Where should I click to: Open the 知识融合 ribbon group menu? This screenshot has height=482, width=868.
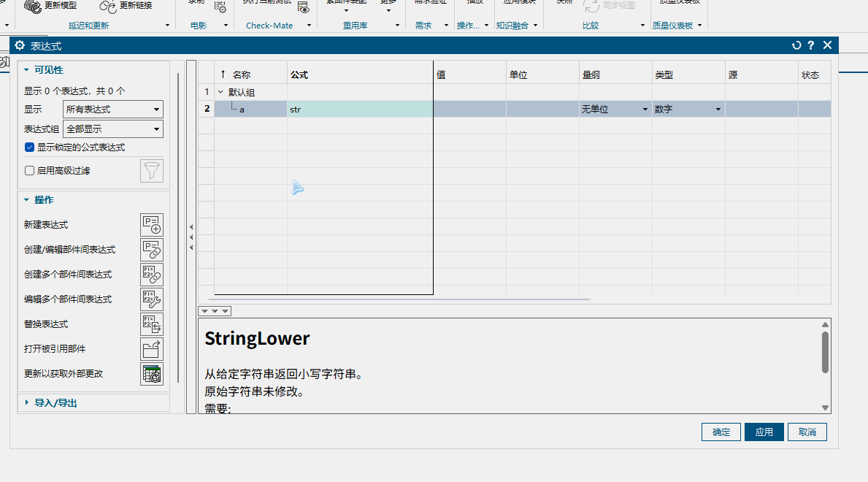click(x=535, y=26)
